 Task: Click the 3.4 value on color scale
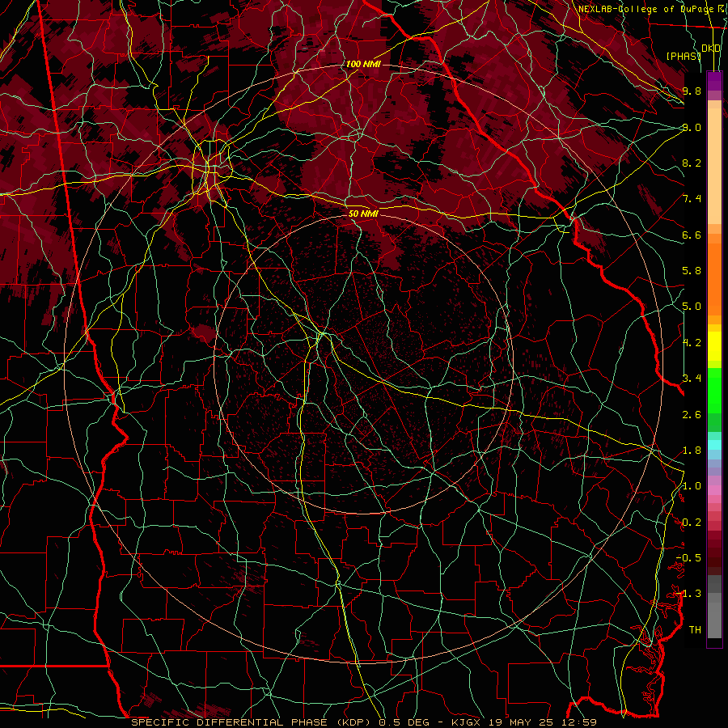coord(692,379)
